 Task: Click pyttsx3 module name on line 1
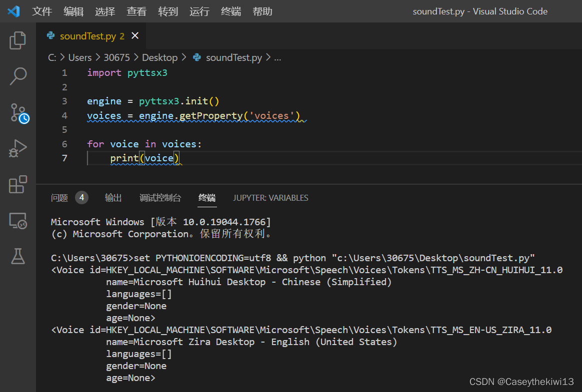click(147, 73)
